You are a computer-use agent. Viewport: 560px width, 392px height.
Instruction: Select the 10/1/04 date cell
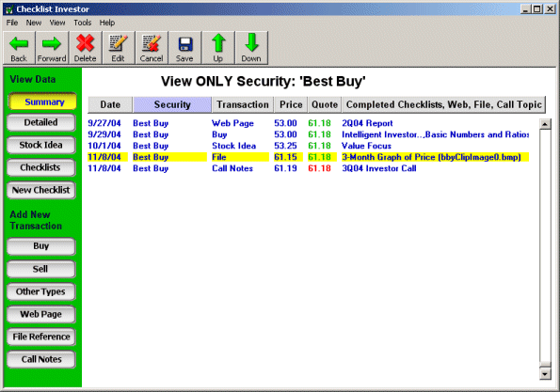pyautogui.click(x=104, y=146)
